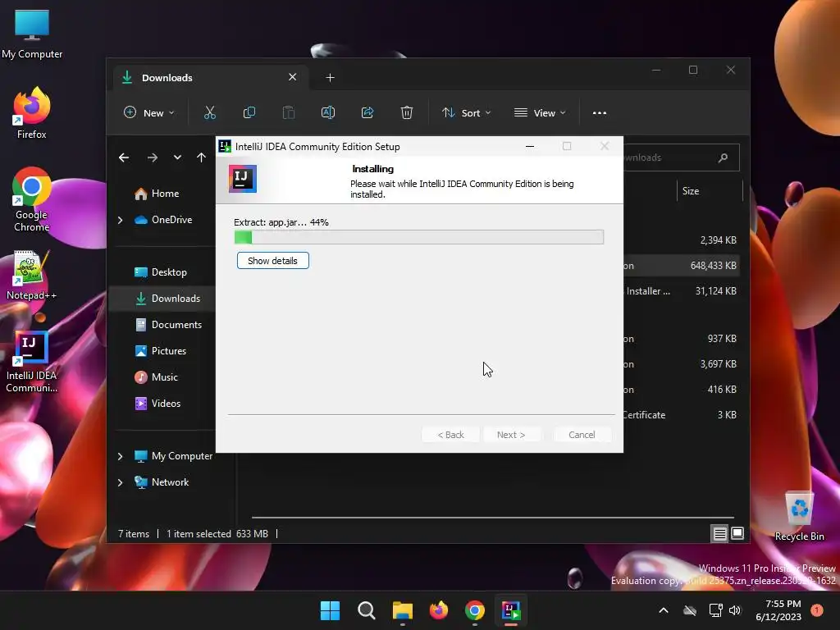Select file row sized 2,394 KB
This screenshot has height=630, width=840.
[x=682, y=240]
